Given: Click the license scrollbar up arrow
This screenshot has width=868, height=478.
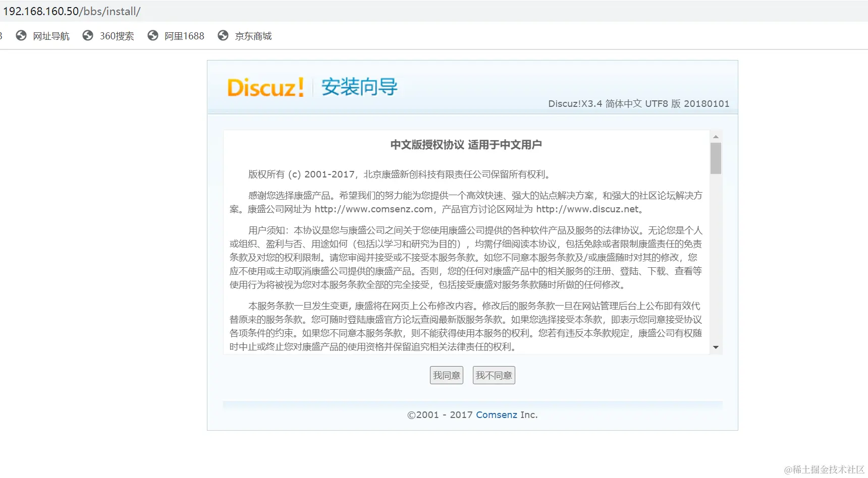Looking at the screenshot, I should point(716,137).
